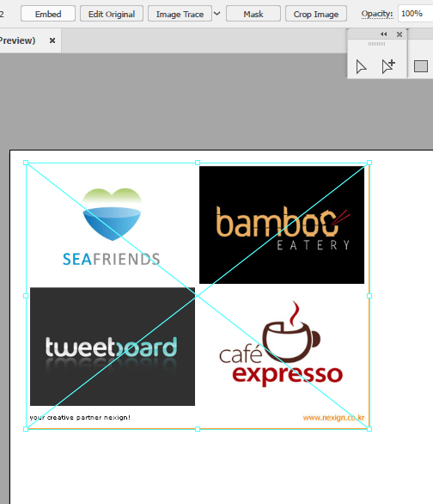Click bottom-left selection handle
Viewport: 433px width, 504px height.
click(26, 429)
